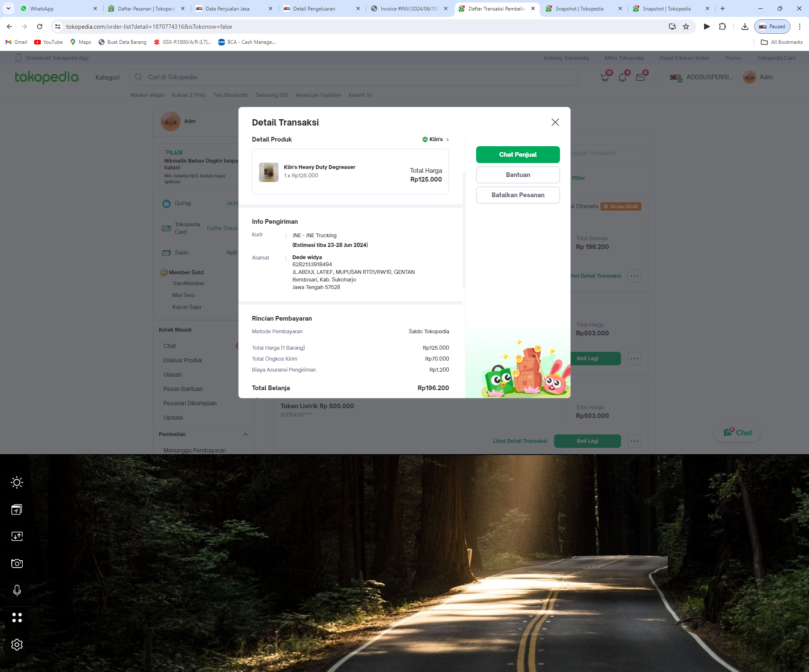Open the inbox mail icon

[640, 78]
